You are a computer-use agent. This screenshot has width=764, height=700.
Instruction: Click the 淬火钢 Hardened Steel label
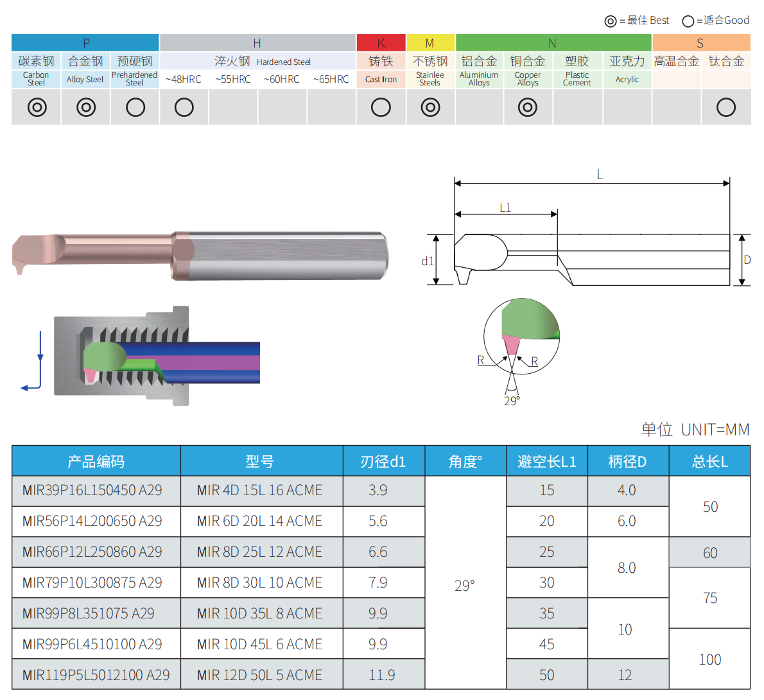click(263, 62)
